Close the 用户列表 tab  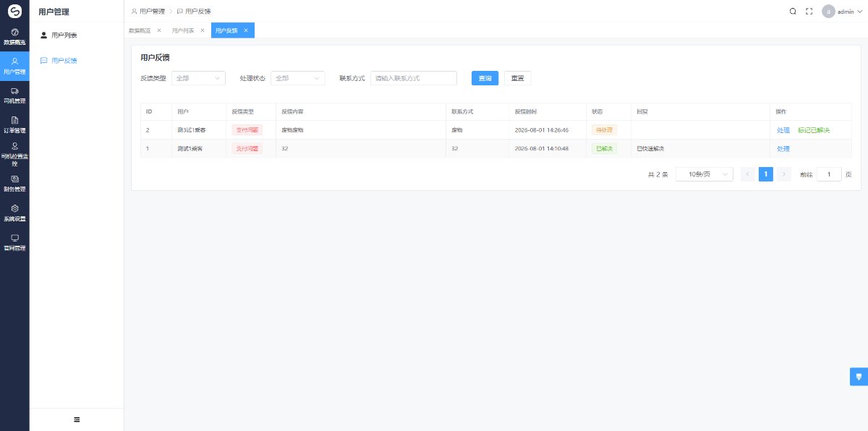(203, 30)
